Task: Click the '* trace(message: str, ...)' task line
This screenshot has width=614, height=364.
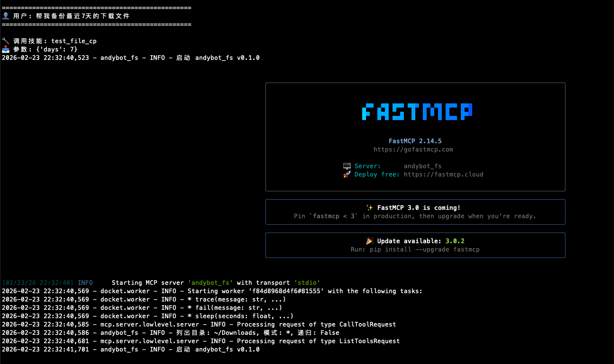Action: [x=237, y=299]
